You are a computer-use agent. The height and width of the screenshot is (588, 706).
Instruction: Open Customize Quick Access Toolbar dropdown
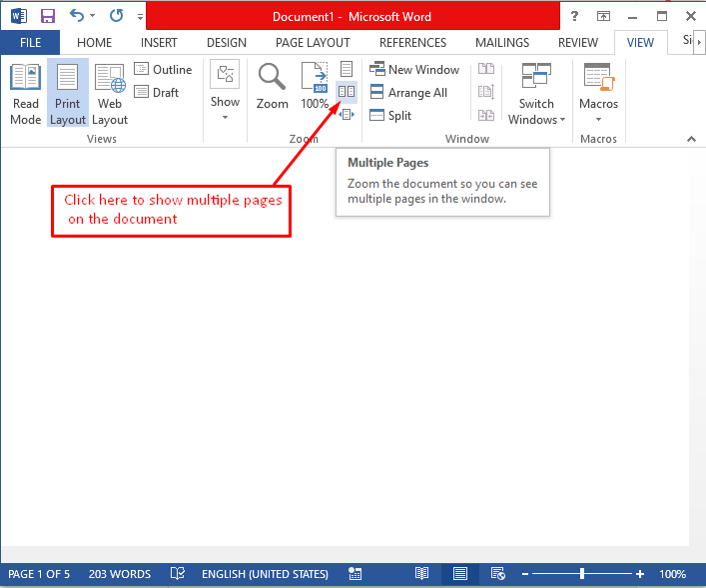(140, 17)
